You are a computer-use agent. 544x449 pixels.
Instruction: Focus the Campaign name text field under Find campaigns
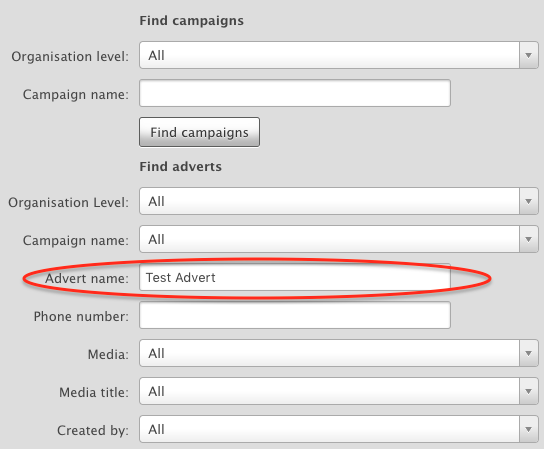295,93
